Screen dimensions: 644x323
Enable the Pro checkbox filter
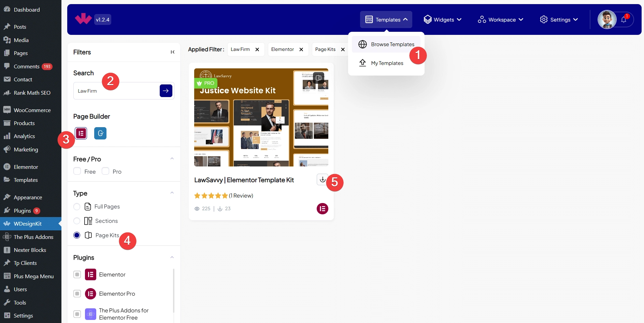pyautogui.click(x=105, y=171)
